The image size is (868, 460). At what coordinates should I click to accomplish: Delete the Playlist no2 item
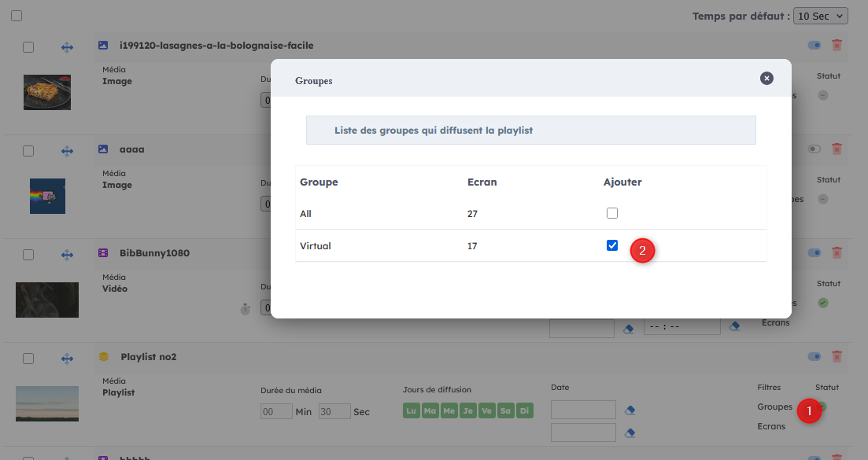[837, 357]
